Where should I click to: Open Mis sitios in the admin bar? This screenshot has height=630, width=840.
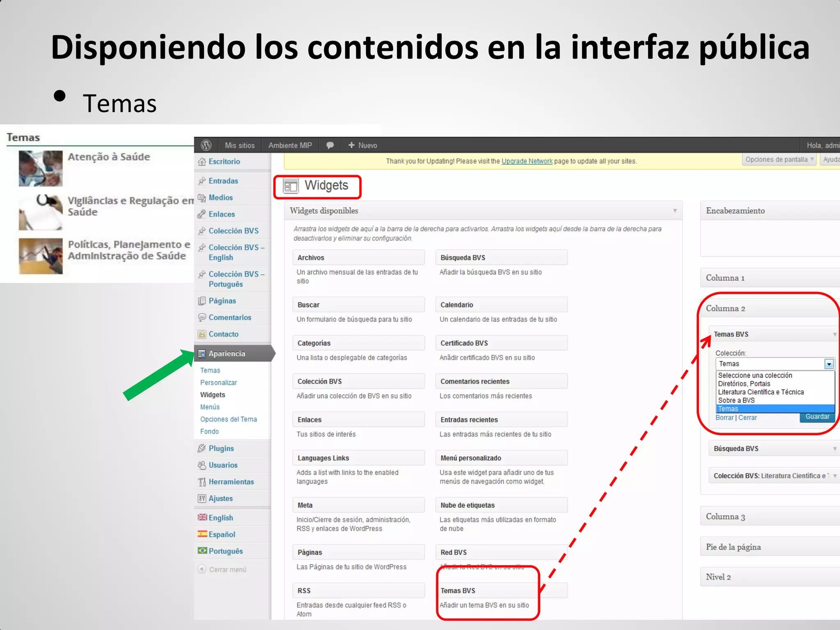tap(240, 146)
